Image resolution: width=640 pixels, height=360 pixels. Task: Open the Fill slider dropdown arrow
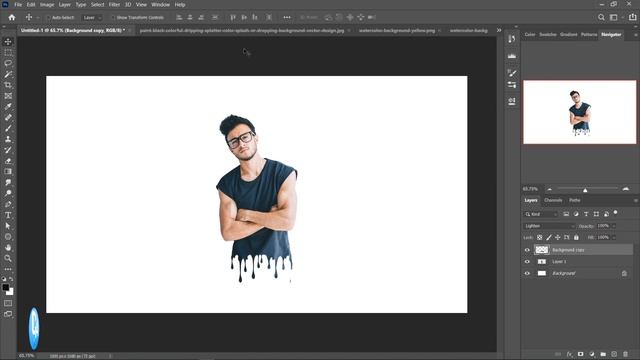tap(614, 238)
